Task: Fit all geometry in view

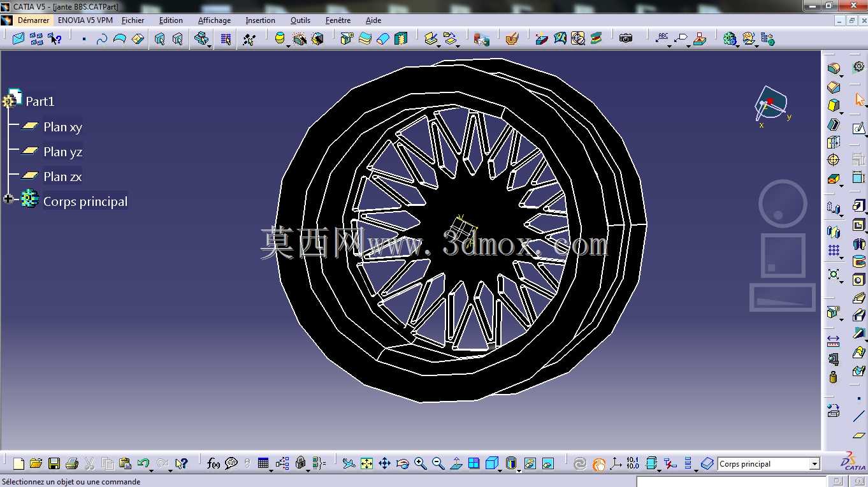Action: (366, 463)
